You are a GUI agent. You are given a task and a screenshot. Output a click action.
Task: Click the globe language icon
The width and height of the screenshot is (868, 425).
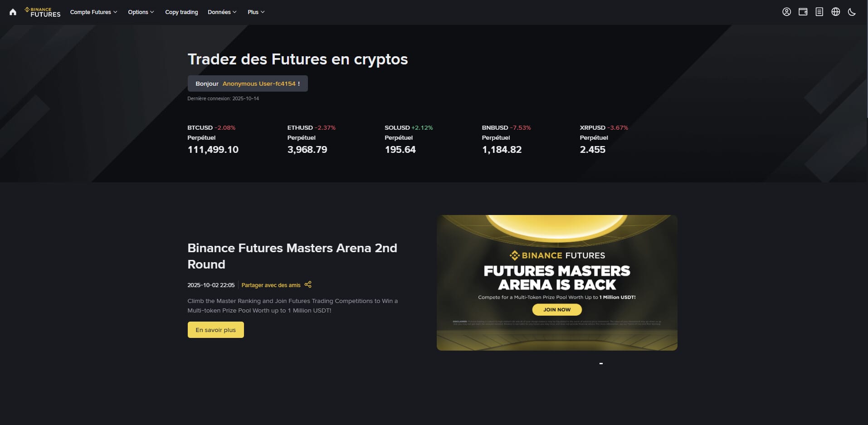coord(835,12)
